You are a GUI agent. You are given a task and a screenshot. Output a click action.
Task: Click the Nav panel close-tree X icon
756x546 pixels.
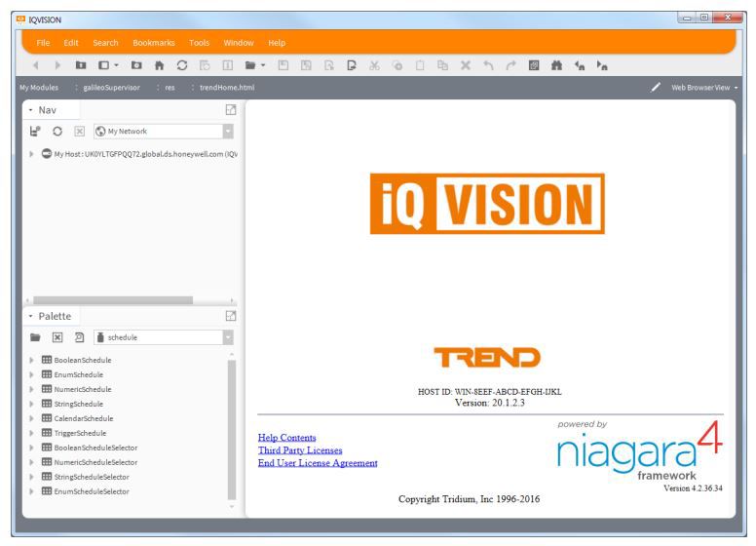click(x=80, y=132)
